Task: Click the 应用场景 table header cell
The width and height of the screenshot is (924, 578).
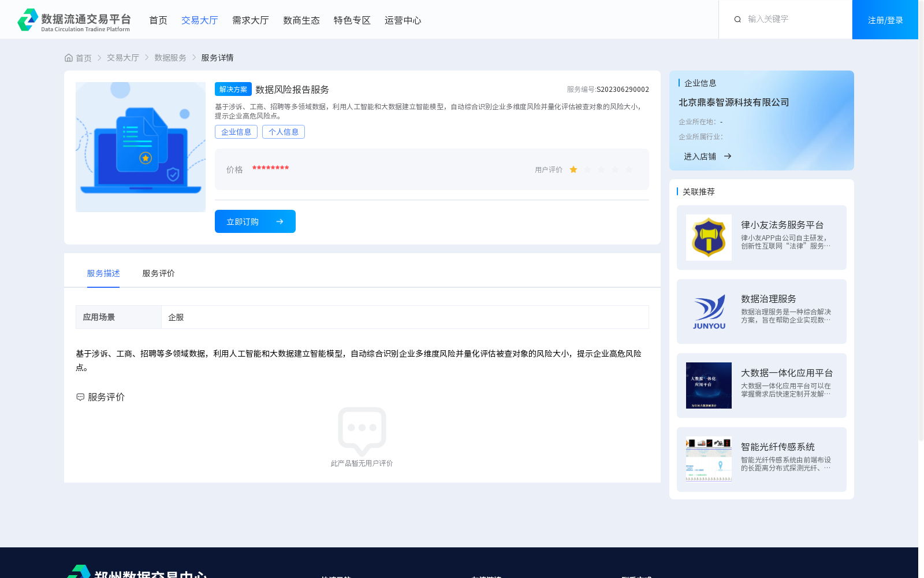Action: click(118, 317)
